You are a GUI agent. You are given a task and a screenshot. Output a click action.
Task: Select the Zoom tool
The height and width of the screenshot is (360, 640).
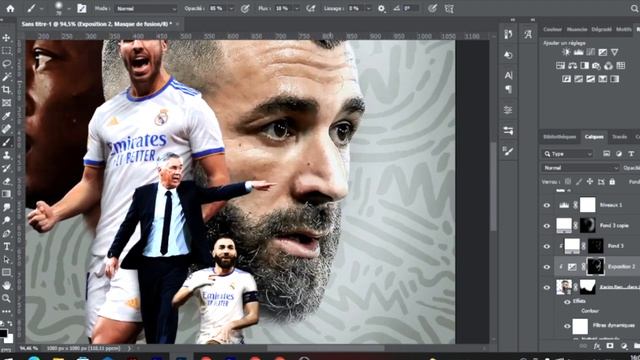(6, 299)
